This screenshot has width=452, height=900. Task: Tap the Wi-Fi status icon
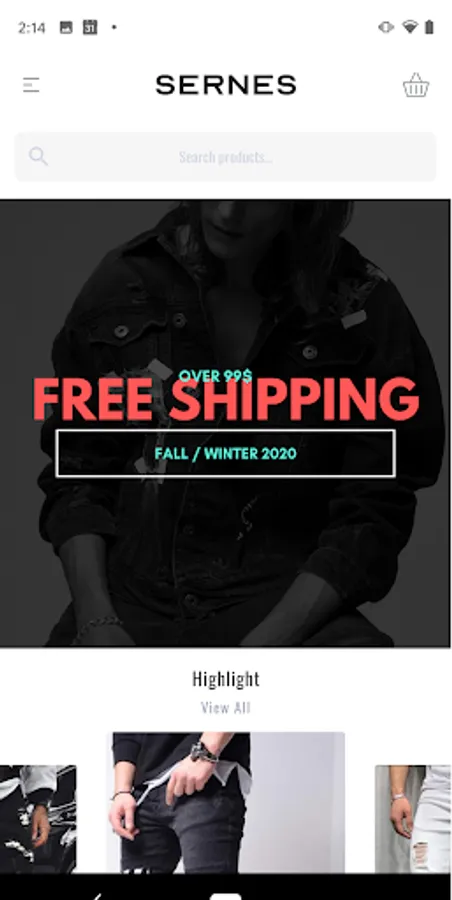coord(409,27)
